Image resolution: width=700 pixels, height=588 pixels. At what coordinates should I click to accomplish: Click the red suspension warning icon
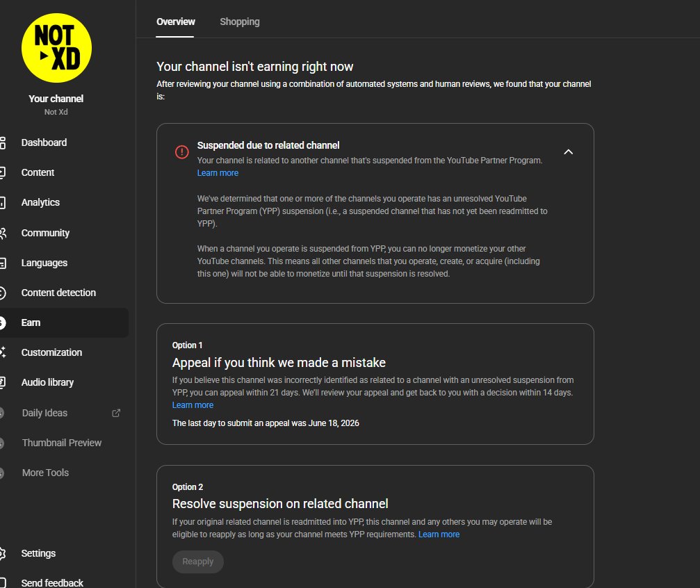181,152
